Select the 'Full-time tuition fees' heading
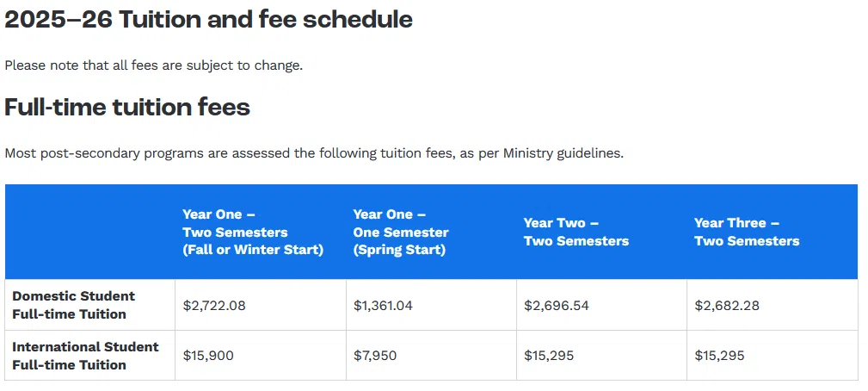This screenshot has width=868, height=391. click(127, 108)
